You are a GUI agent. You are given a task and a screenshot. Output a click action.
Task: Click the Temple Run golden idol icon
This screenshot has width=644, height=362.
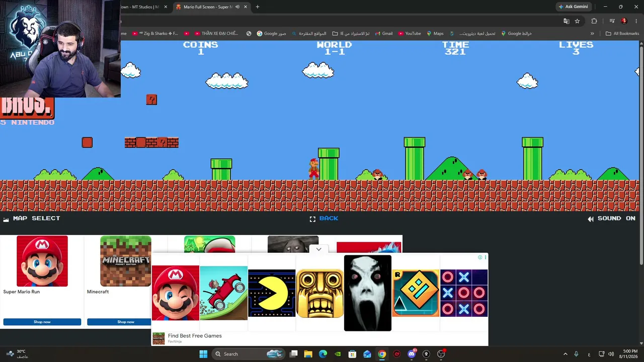pos(320,293)
